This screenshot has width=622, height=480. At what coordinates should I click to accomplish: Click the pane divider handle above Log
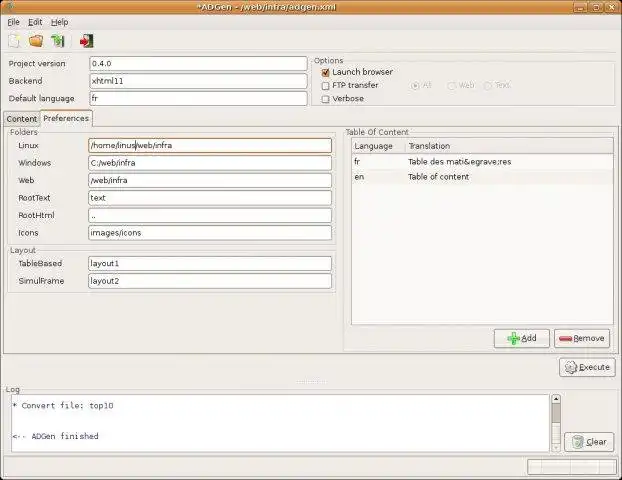click(311, 382)
